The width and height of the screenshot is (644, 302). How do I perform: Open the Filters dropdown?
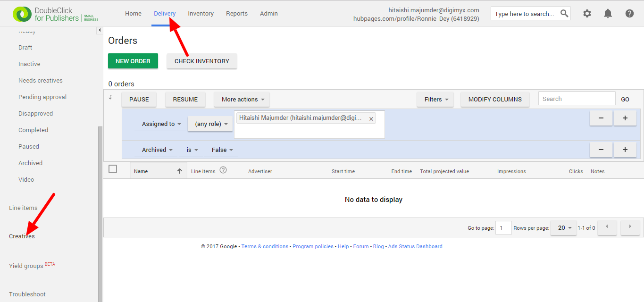pyautogui.click(x=435, y=99)
